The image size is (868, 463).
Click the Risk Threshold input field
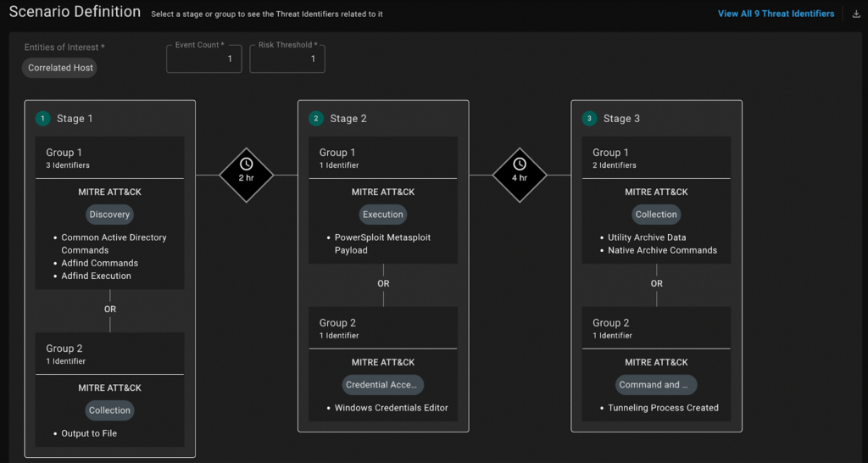(x=287, y=59)
